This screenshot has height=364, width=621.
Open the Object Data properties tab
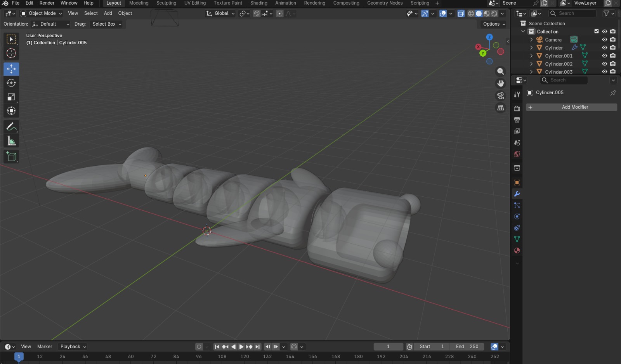517,239
